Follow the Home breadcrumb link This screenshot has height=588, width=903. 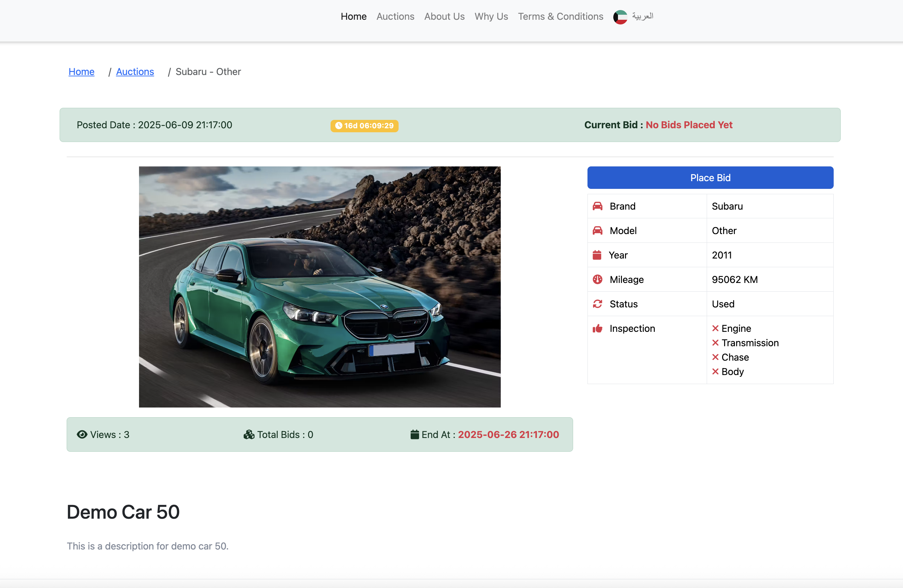coord(81,72)
